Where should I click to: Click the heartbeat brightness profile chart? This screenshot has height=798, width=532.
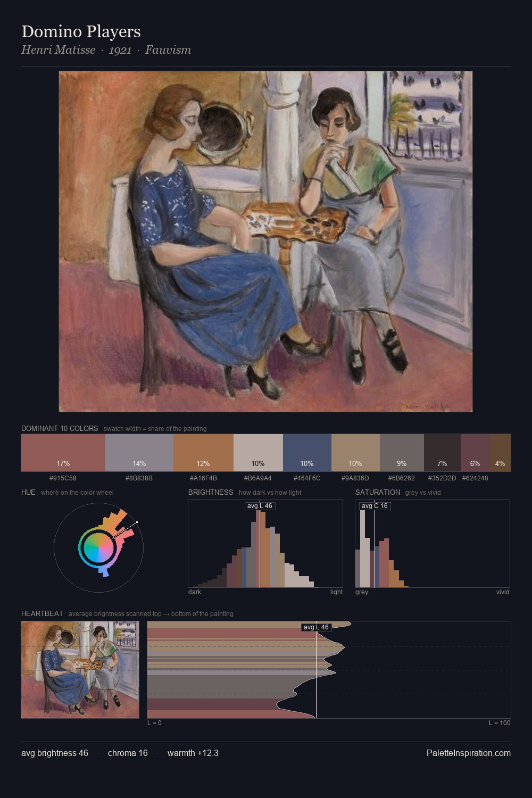click(329, 670)
